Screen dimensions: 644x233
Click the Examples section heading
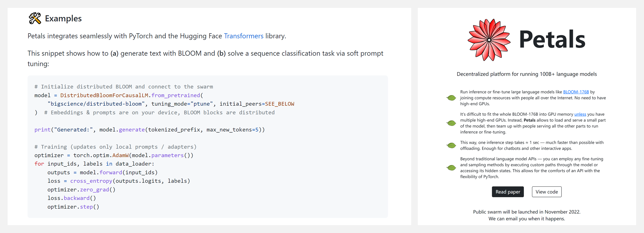tap(63, 18)
